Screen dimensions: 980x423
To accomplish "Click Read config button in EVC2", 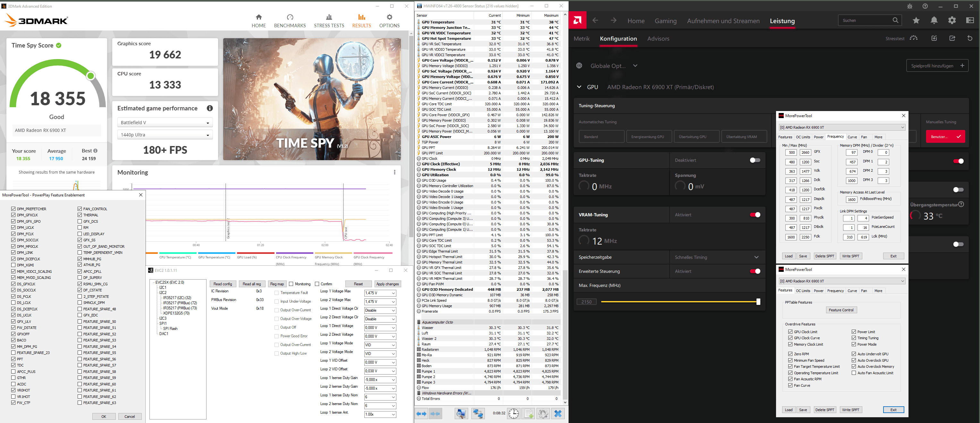I will 223,284.
